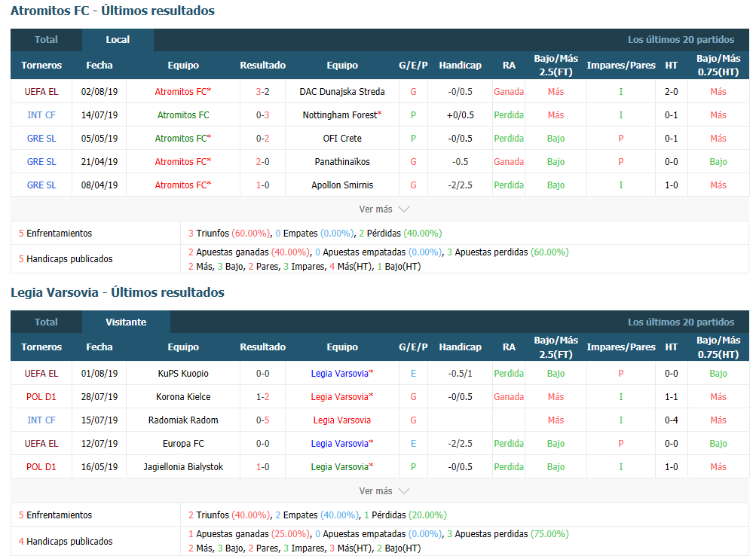The image size is (756, 559).
Task: Click the 0-4 half-time score
Action: (671, 420)
